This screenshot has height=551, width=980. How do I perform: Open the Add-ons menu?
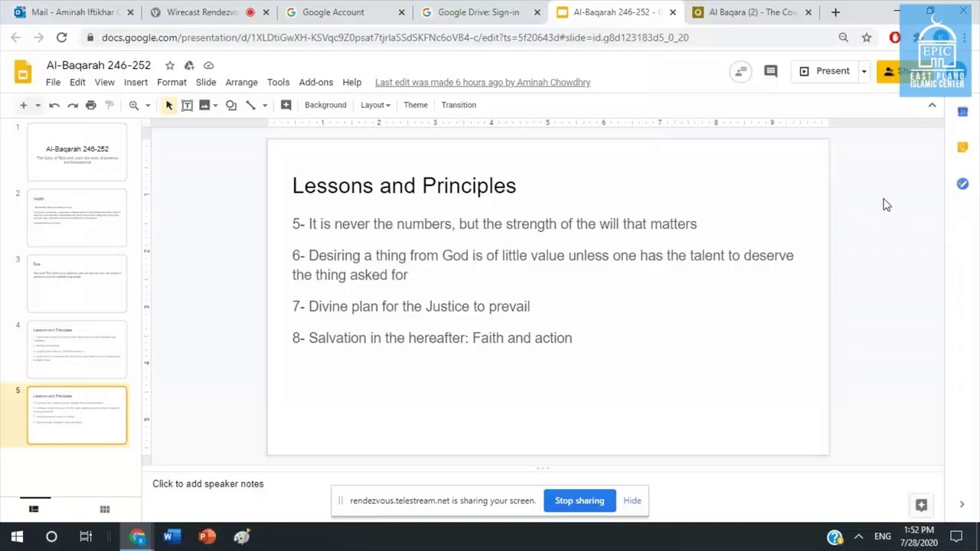point(316,83)
